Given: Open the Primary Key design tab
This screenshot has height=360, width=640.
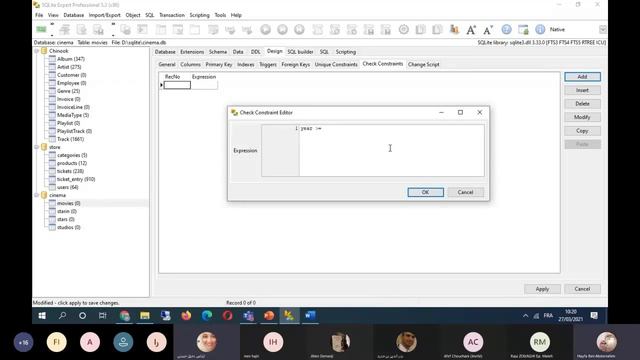Looking at the screenshot, I should 219,64.
